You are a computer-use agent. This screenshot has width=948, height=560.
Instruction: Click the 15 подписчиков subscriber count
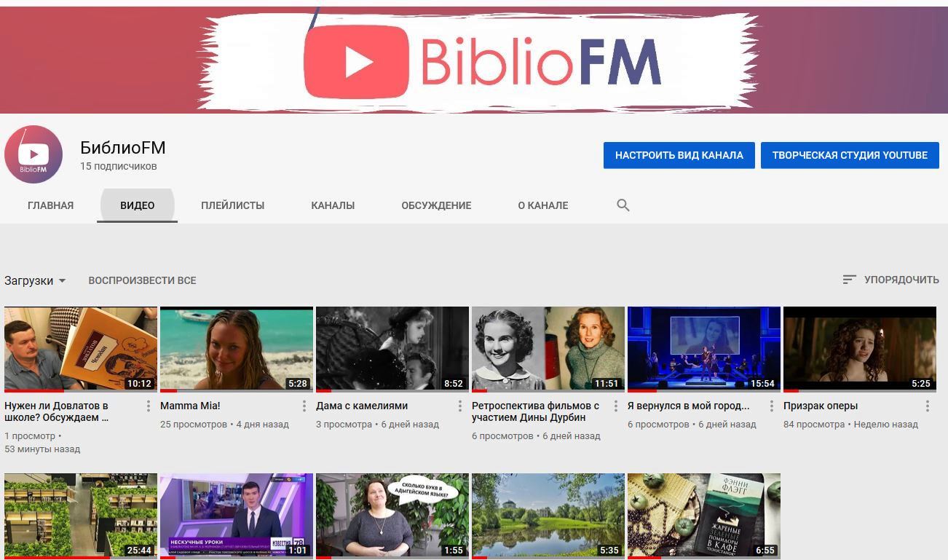pos(119,166)
